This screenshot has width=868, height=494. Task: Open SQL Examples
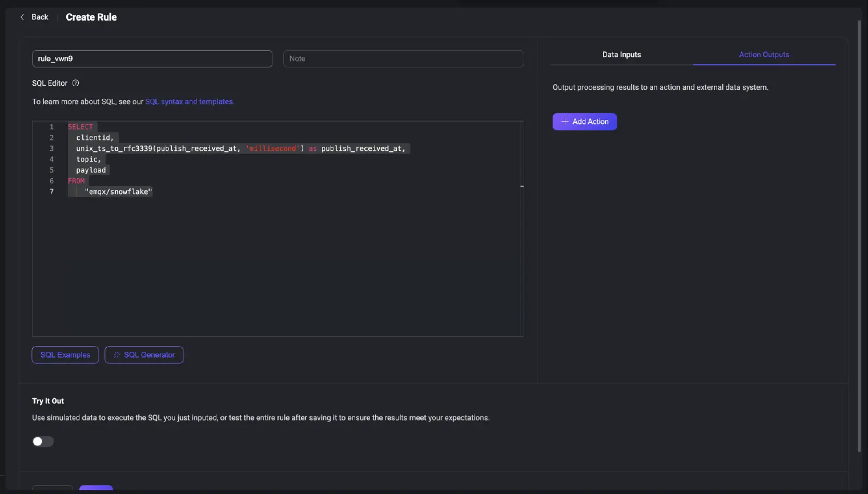coord(65,355)
